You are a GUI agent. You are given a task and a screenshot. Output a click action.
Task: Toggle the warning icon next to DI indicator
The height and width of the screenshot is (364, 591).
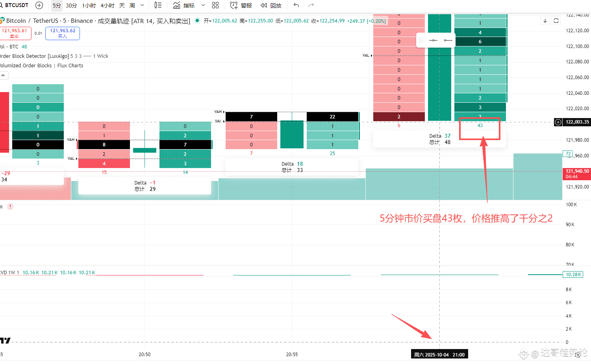click(x=10, y=206)
